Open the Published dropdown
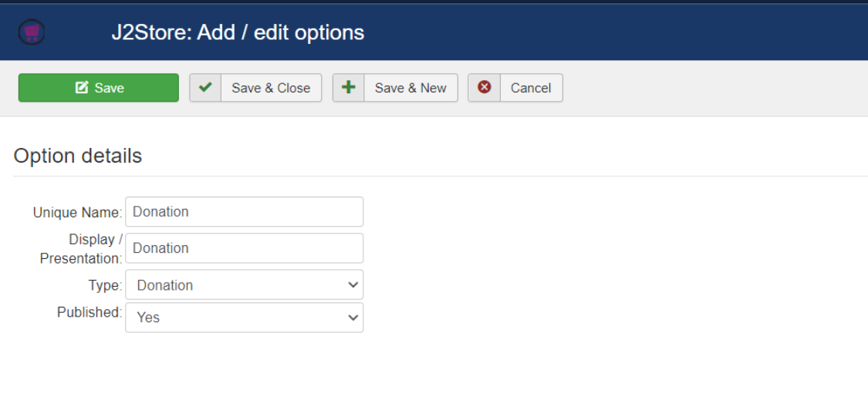Screen dimensions: 868x417 pyautogui.click(x=244, y=317)
